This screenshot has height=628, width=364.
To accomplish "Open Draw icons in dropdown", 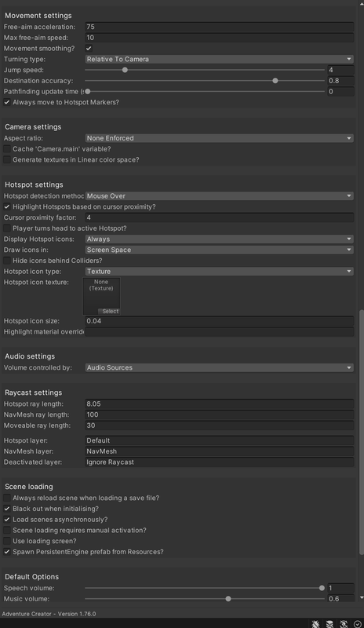I will (x=219, y=250).
